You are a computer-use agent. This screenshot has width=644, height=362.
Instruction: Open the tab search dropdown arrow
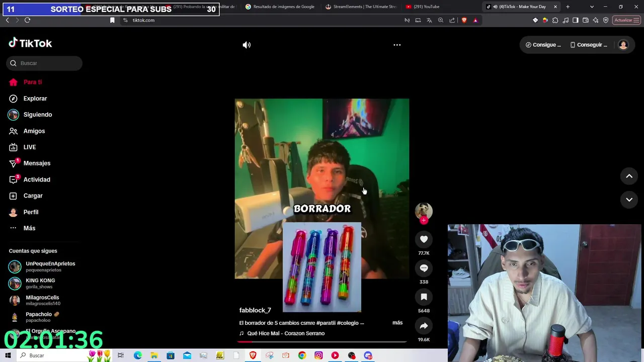click(592, 7)
